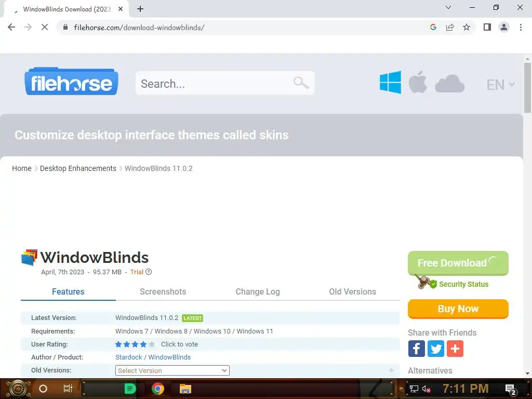Click the FileHorse logo

[x=71, y=82]
